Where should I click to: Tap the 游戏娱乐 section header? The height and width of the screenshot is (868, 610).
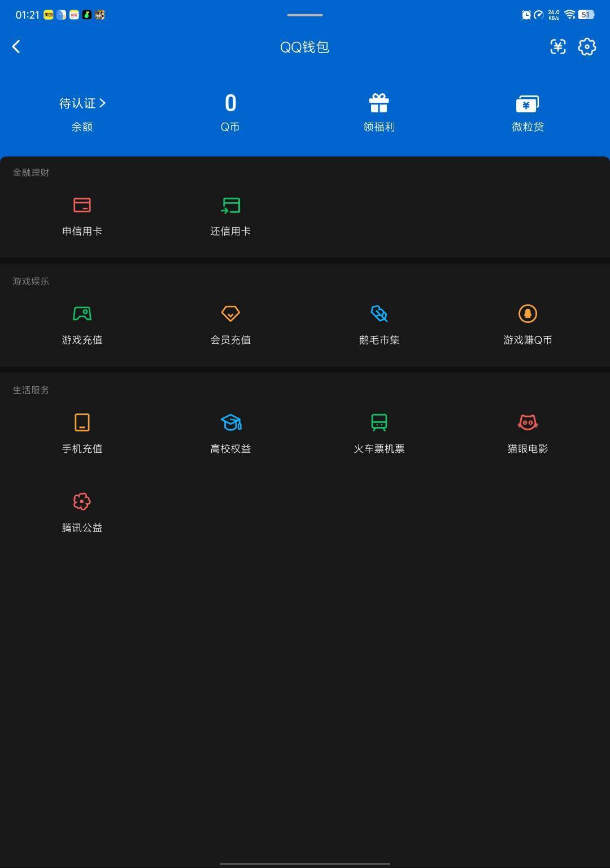click(31, 281)
